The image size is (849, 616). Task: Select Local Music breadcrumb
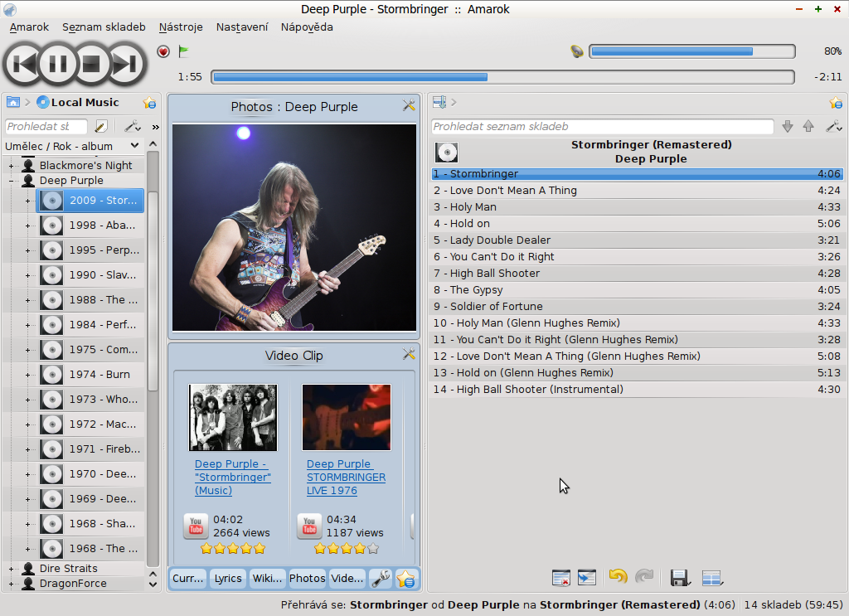tap(78, 102)
